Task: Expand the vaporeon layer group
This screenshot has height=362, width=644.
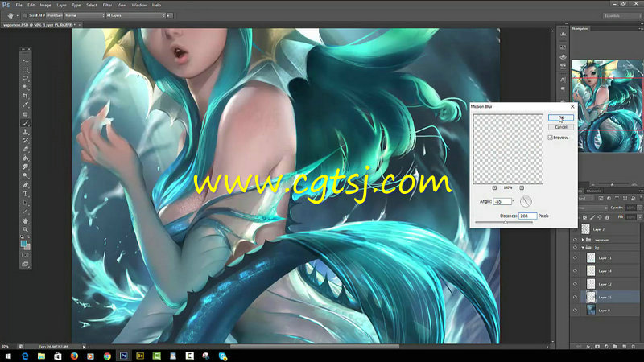Action: [583, 240]
